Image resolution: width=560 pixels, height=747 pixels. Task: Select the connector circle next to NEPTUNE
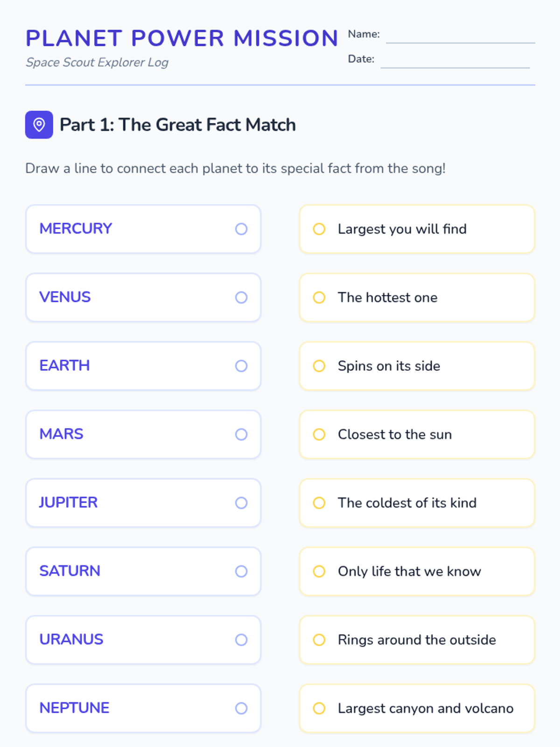[241, 708]
